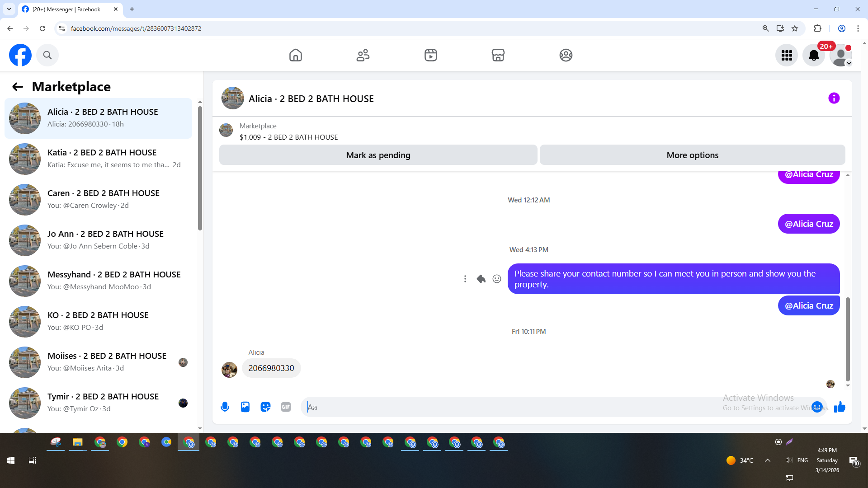Click Alicia's avatar beside 2066980330
The image size is (868, 488).
[229, 370]
